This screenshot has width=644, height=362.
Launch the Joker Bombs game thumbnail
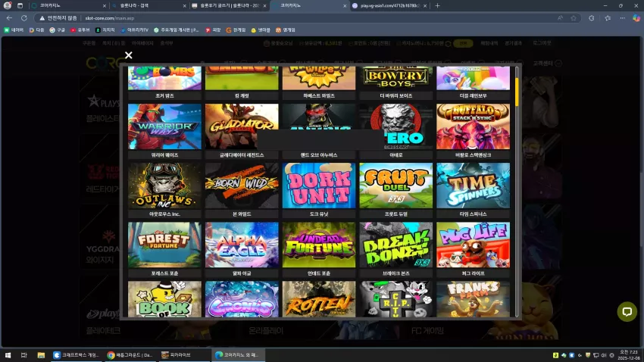coord(164,78)
